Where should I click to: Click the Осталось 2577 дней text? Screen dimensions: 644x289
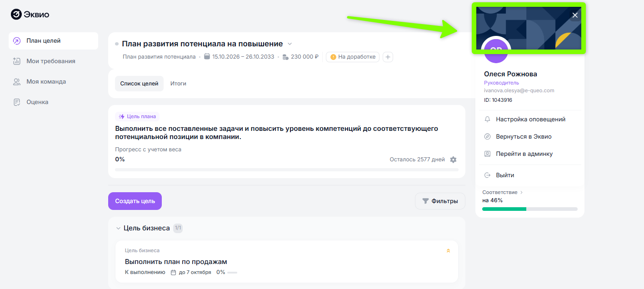click(417, 159)
